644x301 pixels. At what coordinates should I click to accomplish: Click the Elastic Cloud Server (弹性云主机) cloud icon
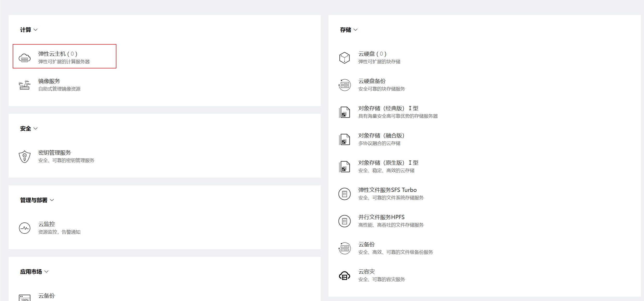(25, 58)
